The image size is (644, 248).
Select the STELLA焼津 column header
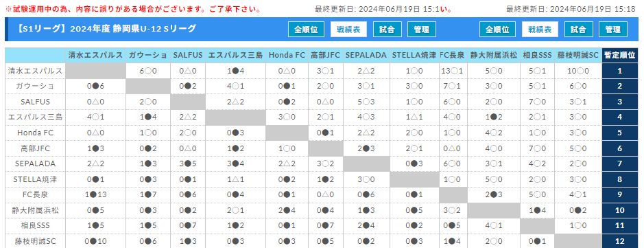[414, 55]
